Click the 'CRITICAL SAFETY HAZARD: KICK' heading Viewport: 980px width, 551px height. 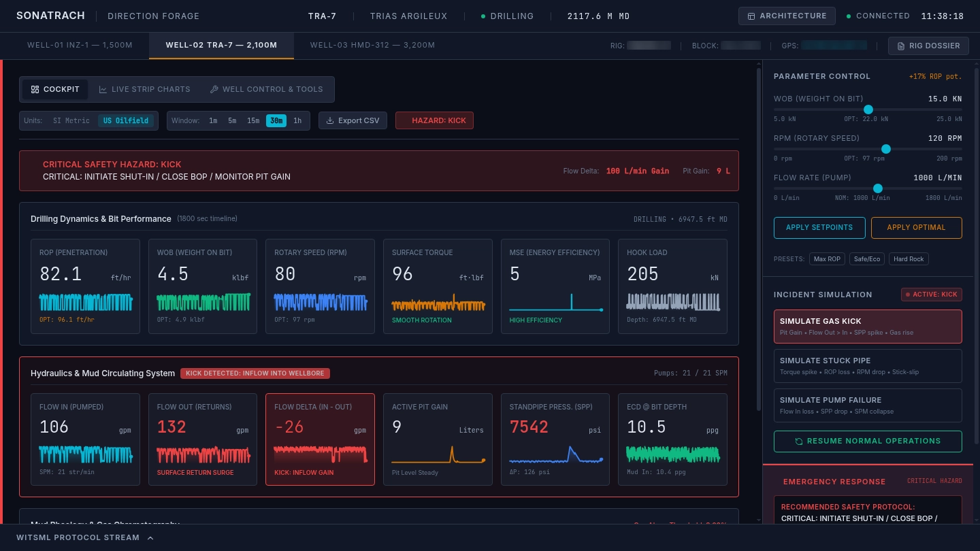coord(112,165)
